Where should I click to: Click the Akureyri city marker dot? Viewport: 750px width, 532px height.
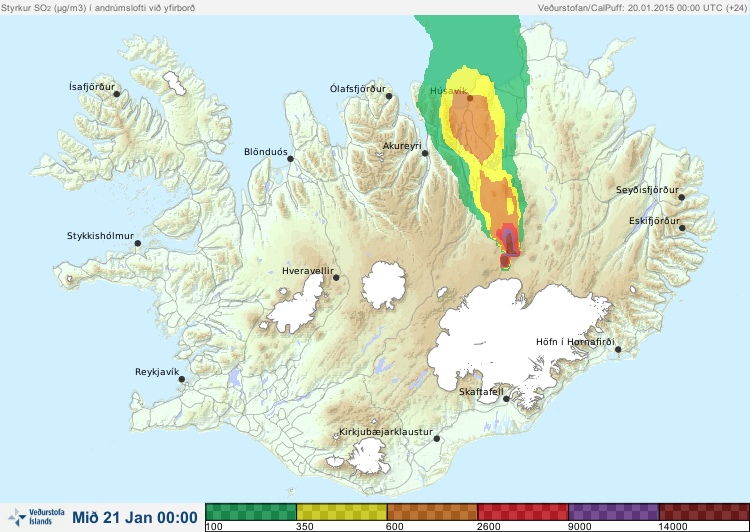pos(425,153)
